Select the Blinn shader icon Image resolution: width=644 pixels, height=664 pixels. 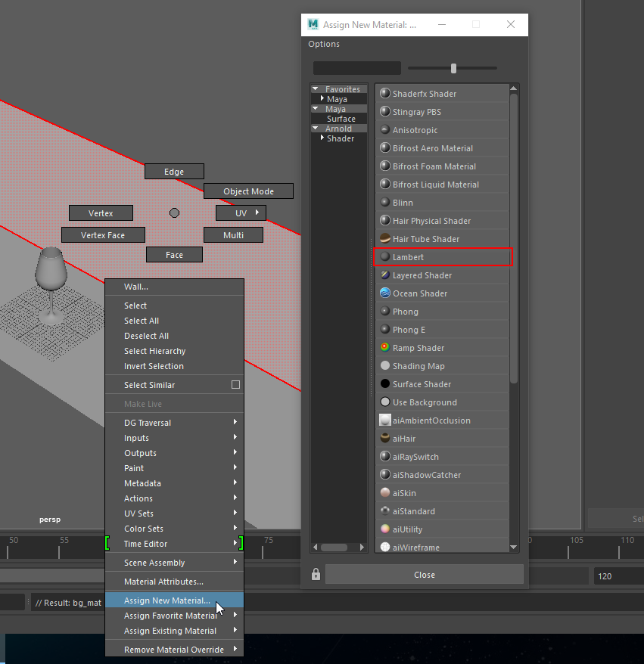[384, 203]
